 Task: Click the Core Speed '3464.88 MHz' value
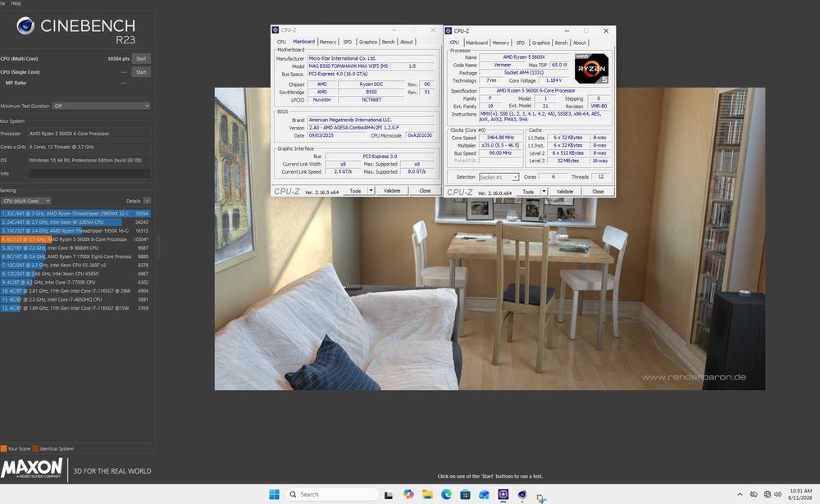(x=500, y=138)
